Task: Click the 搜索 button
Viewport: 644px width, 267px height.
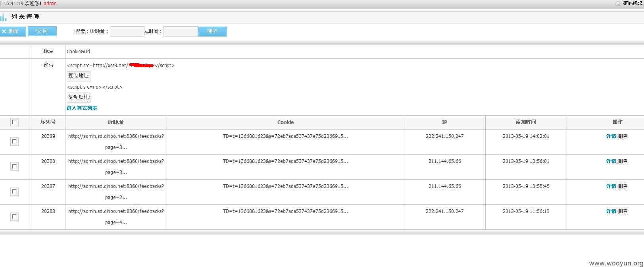Action: (x=212, y=31)
